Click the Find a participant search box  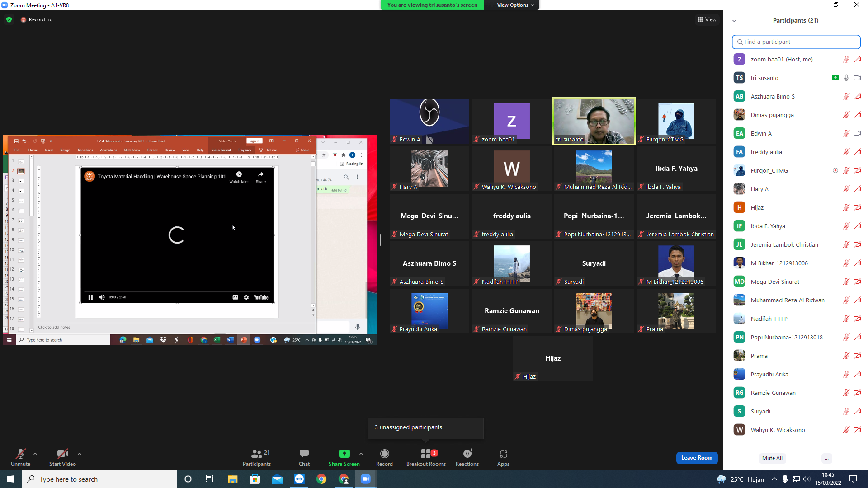click(x=796, y=42)
